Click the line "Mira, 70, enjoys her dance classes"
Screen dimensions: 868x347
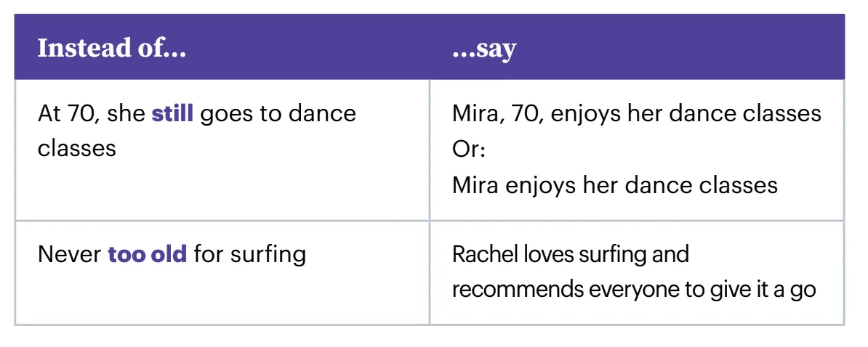(x=636, y=114)
